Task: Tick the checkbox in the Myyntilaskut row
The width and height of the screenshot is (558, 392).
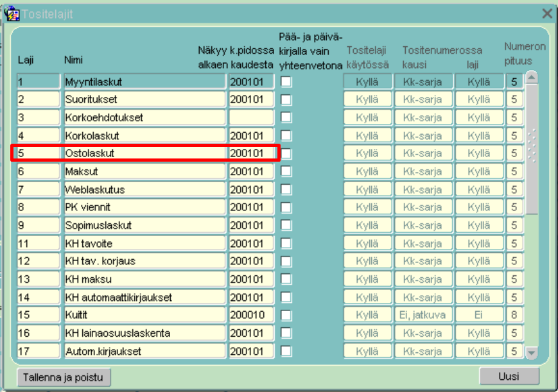Action: tap(286, 82)
